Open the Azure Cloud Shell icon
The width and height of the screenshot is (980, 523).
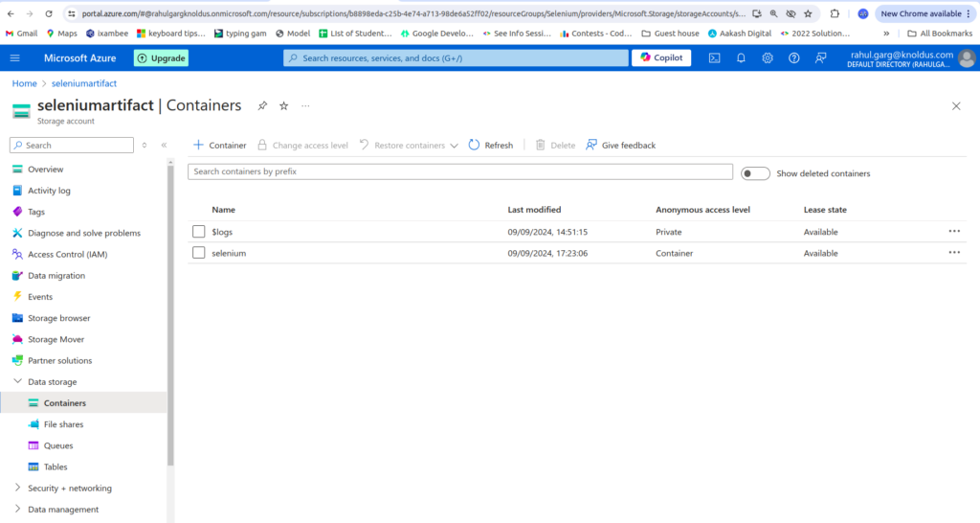tap(714, 58)
